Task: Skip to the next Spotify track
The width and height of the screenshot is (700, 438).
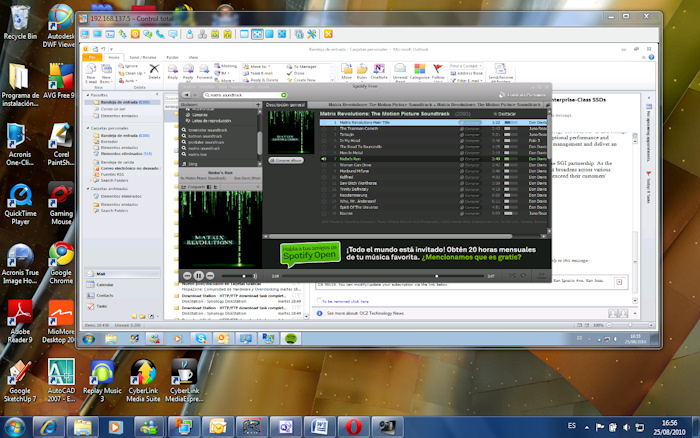Action: [x=210, y=275]
